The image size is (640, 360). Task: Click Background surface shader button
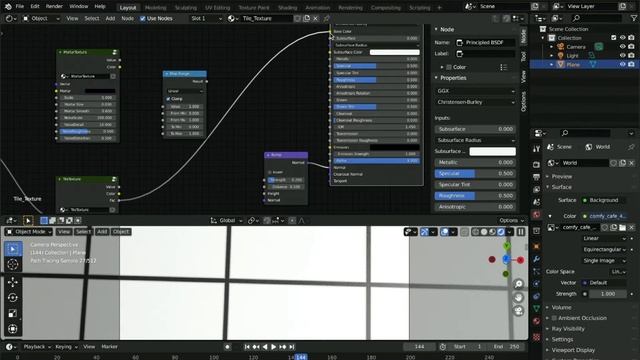(x=604, y=200)
